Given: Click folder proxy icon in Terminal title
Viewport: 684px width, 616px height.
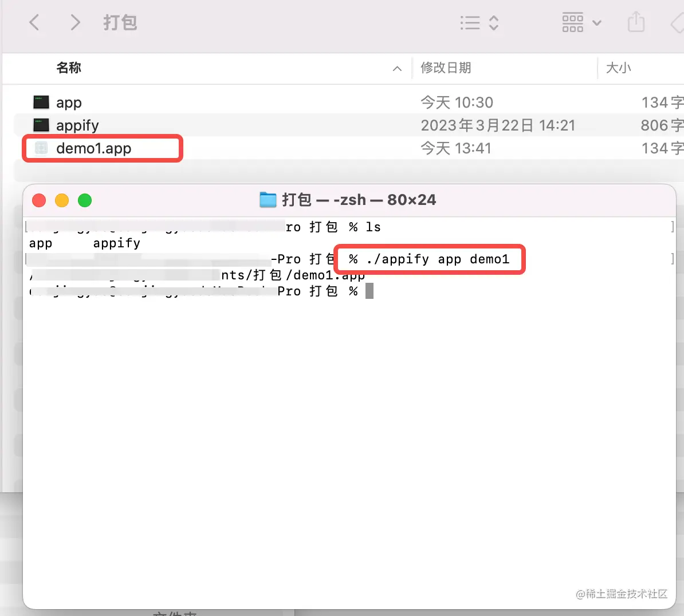Looking at the screenshot, I should coord(268,200).
